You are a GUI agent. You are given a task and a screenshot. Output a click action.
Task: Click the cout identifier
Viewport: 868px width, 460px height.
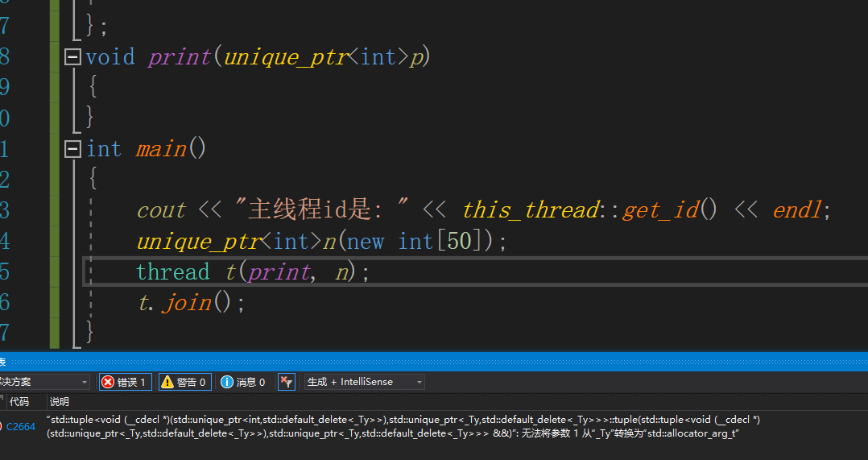tap(161, 210)
